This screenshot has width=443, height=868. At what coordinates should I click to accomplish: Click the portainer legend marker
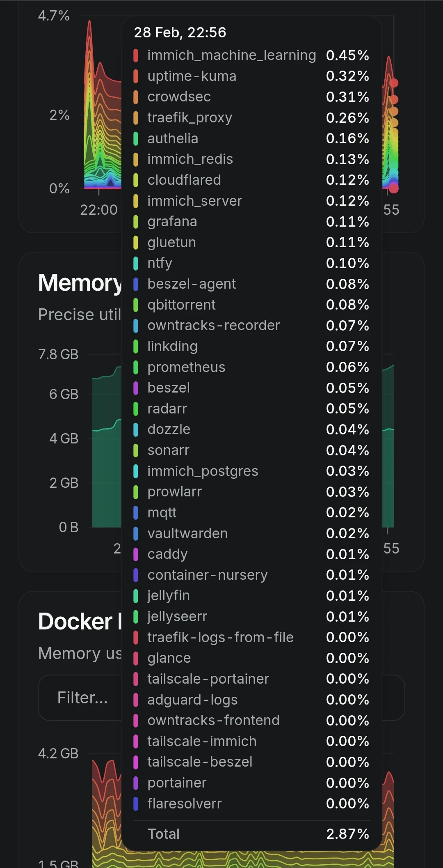pyautogui.click(x=137, y=783)
